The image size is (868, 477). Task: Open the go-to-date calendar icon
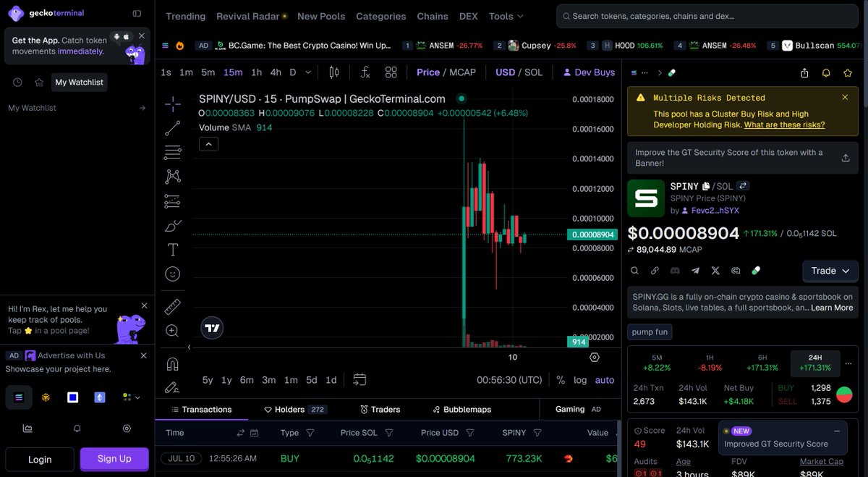pyautogui.click(x=359, y=379)
